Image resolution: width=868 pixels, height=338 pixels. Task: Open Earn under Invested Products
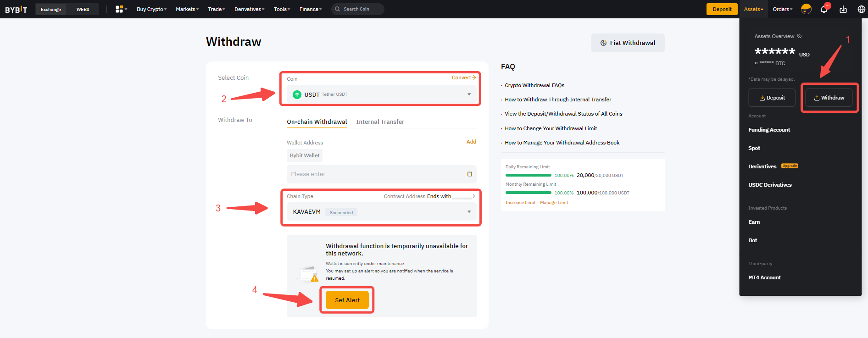coord(754,222)
